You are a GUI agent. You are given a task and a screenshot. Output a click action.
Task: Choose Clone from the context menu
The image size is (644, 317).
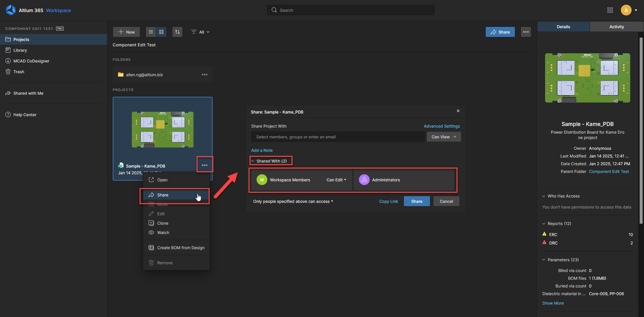pyautogui.click(x=176, y=223)
